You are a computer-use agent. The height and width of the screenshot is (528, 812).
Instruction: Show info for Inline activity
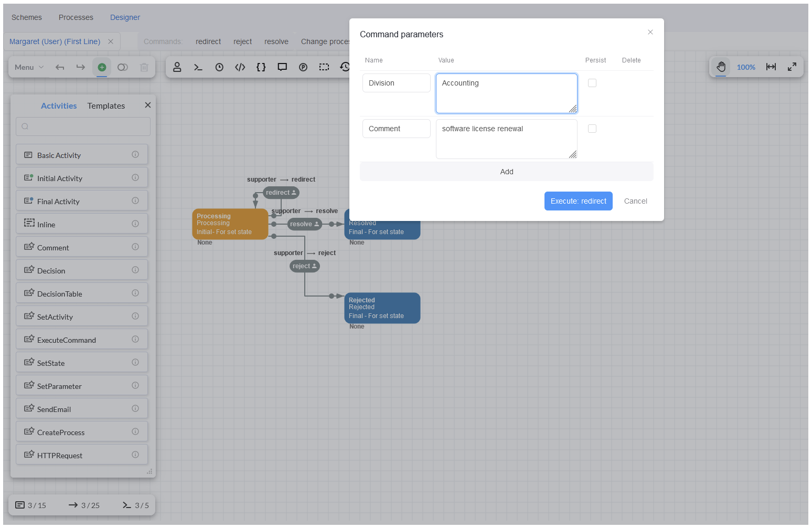pyautogui.click(x=135, y=224)
